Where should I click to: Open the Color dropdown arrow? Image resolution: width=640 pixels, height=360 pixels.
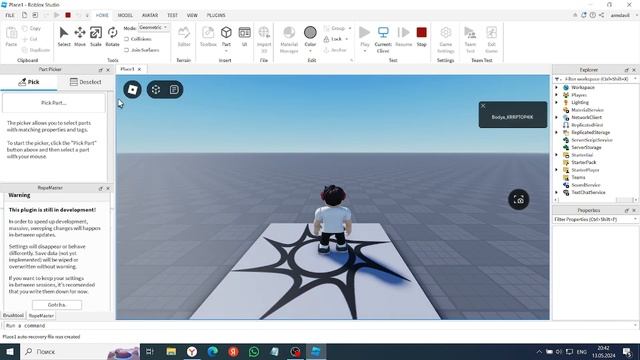pyautogui.click(x=310, y=51)
